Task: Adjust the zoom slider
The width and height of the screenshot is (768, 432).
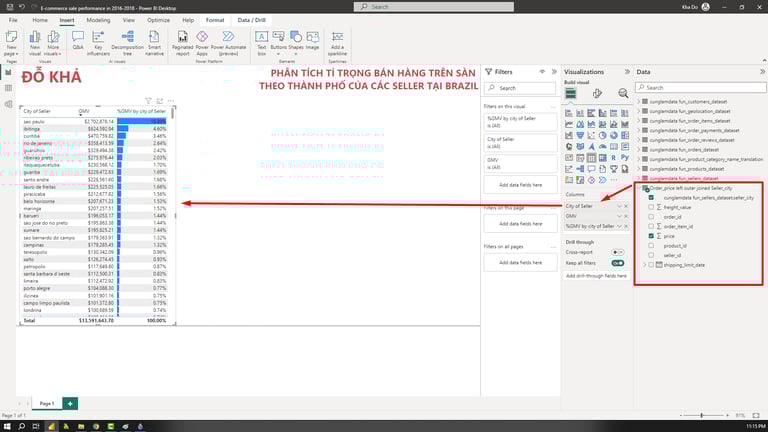Action: pos(702,415)
